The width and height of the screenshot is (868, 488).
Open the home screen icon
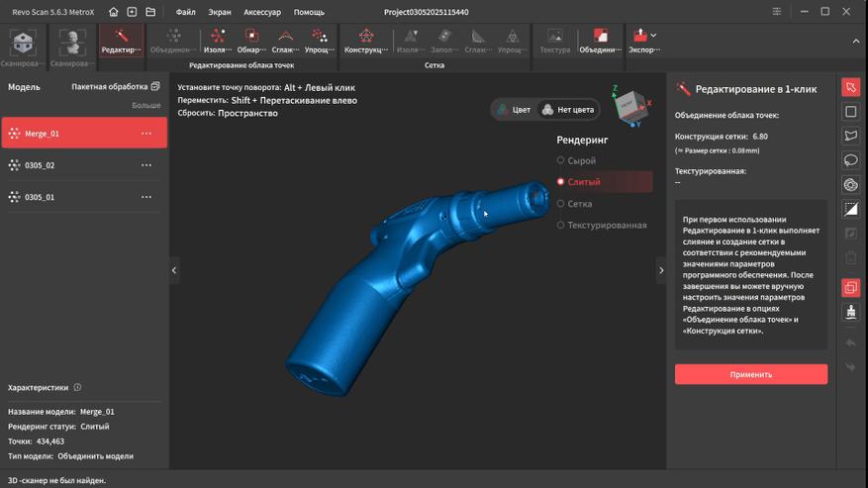114,12
